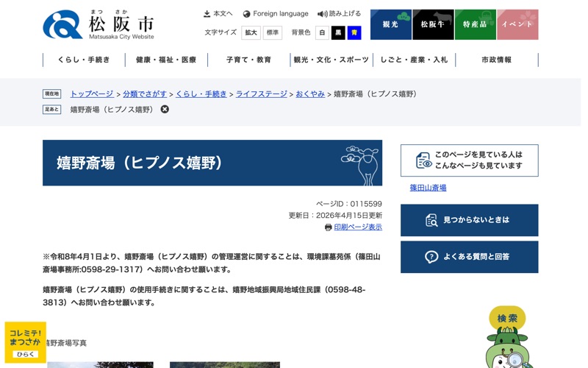Go to 分類でさがす breadcrumb link

(x=145, y=94)
